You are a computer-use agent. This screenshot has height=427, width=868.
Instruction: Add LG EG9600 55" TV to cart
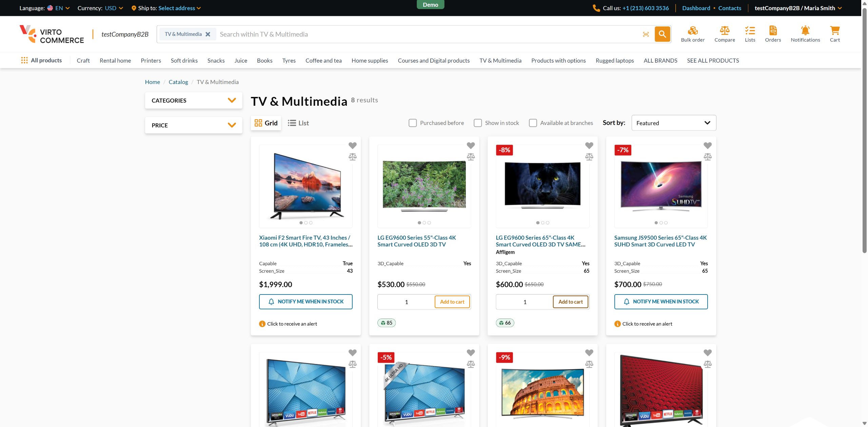(x=452, y=302)
